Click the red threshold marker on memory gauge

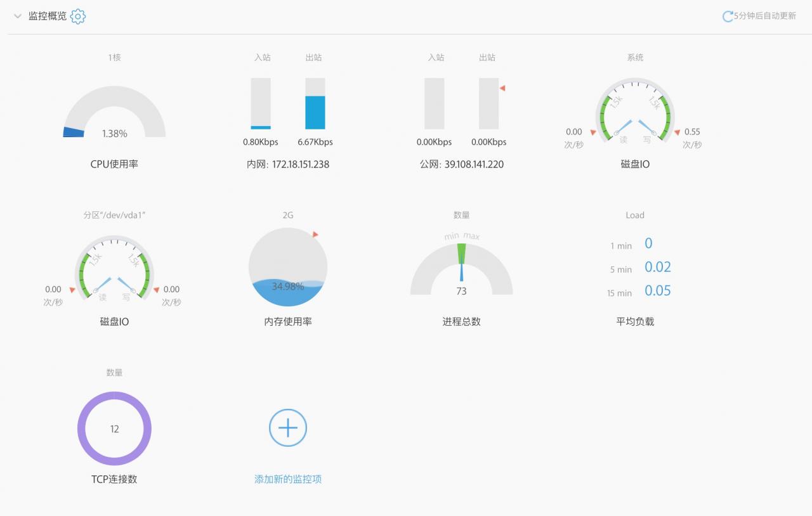(315, 235)
